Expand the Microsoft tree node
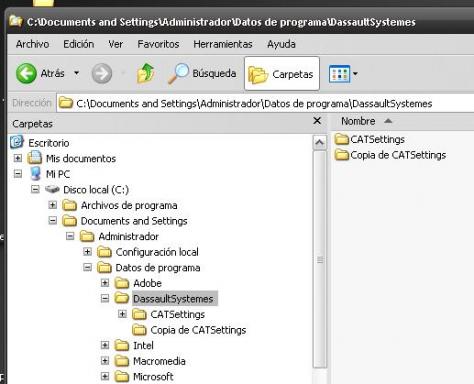The width and height of the screenshot is (474, 384). coord(105,376)
